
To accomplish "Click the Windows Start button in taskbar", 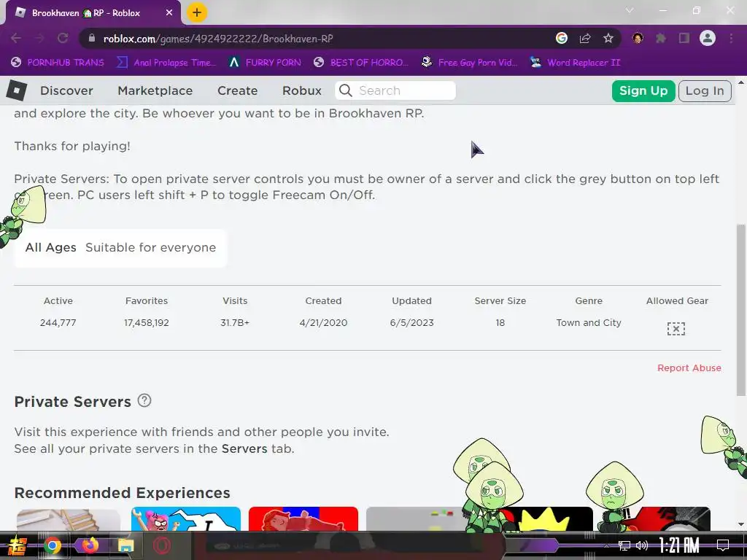I will (18, 545).
